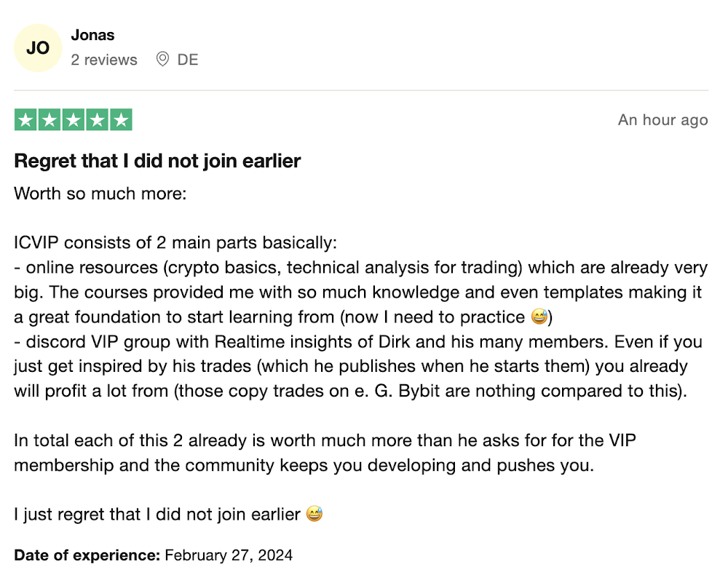
Task: Click the emoji ending the review text
Action: click(314, 515)
